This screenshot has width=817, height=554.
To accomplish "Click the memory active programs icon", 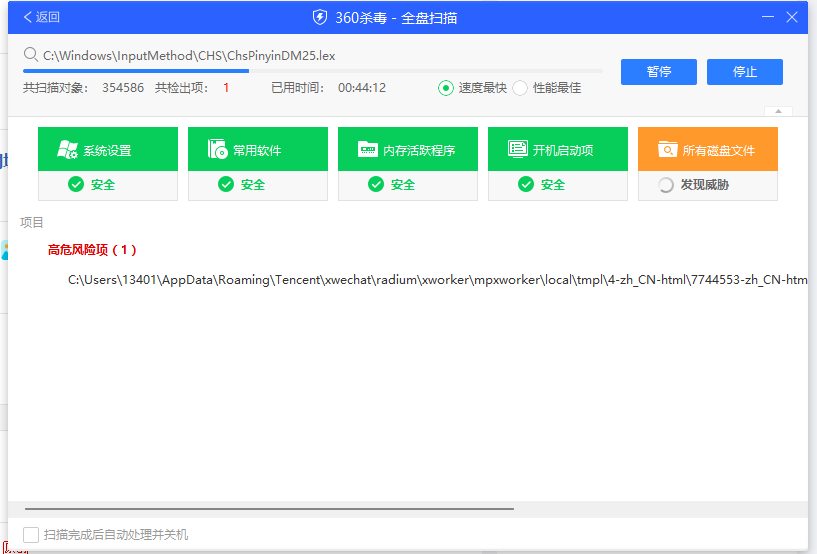I will [368, 150].
